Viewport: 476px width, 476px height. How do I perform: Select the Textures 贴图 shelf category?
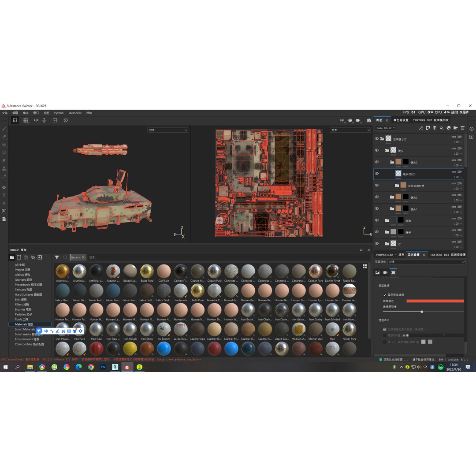[x=23, y=290]
